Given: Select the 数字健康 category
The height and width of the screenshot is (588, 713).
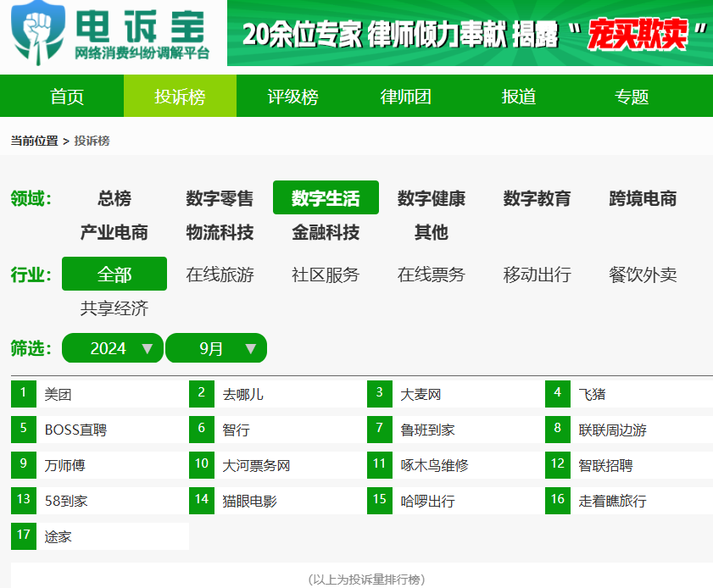Looking at the screenshot, I should click(x=431, y=198).
